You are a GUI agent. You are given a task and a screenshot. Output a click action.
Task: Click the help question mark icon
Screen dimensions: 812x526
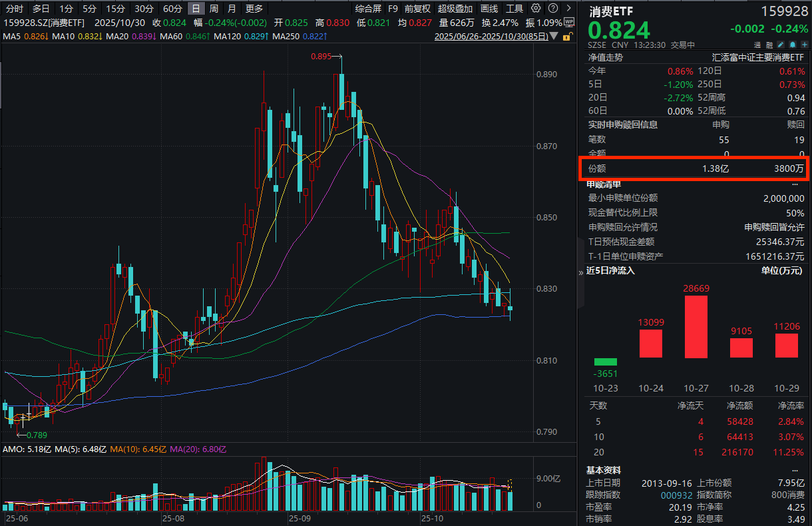click(553, 8)
